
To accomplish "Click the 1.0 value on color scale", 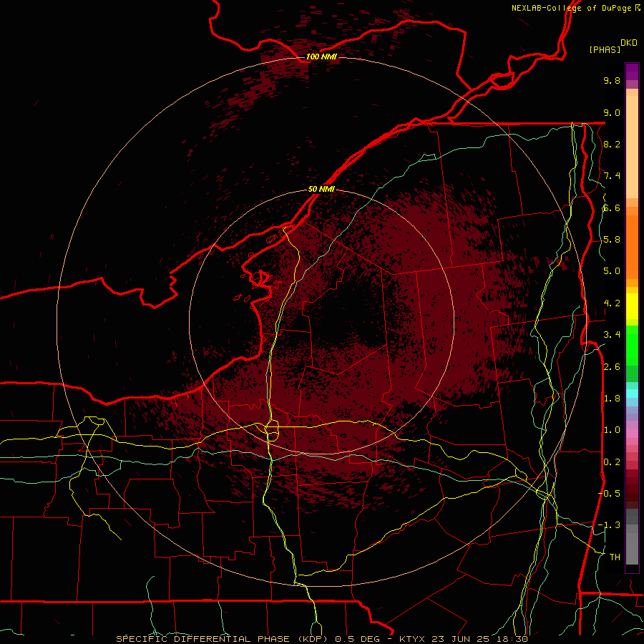I will pyautogui.click(x=612, y=430).
